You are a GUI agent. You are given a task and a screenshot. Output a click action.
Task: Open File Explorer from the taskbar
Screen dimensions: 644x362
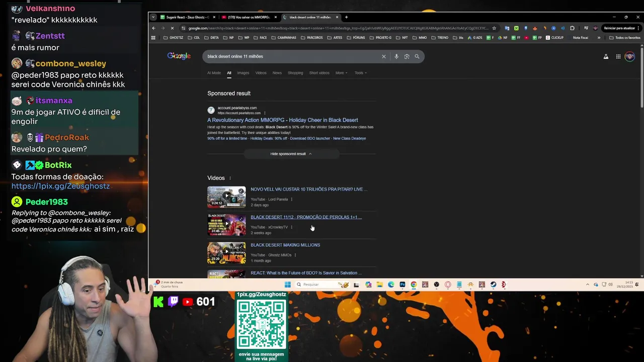[x=380, y=285]
